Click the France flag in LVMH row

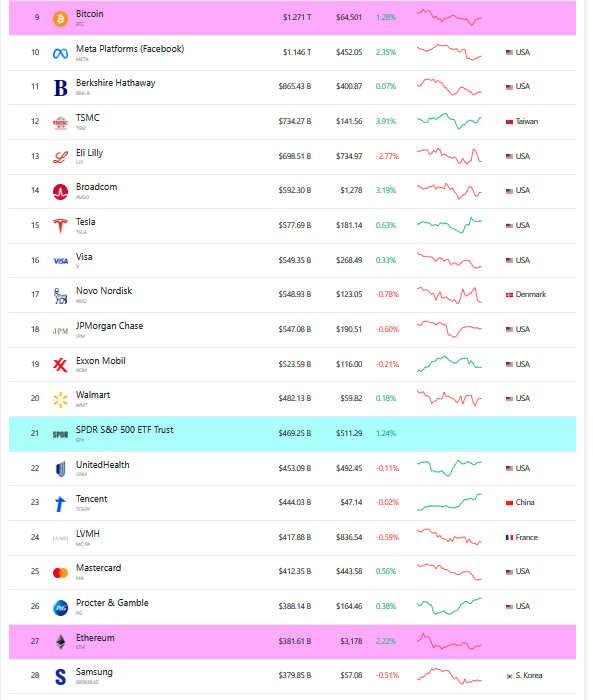click(509, 538)
